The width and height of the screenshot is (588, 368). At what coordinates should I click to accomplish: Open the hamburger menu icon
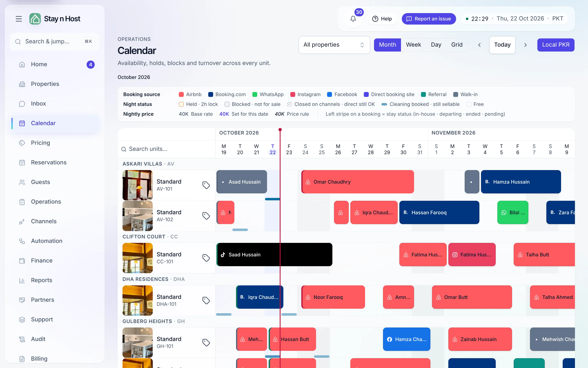click(19, 19)
